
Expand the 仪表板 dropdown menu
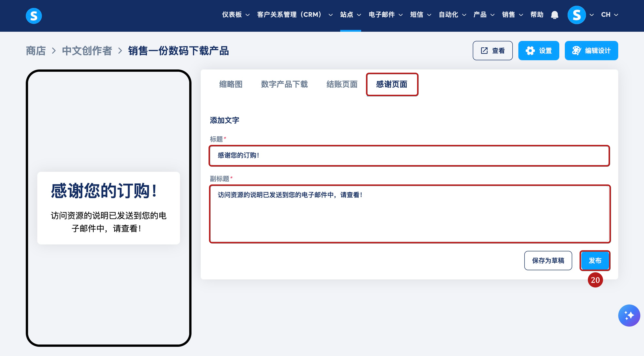[x=235, y=15]
